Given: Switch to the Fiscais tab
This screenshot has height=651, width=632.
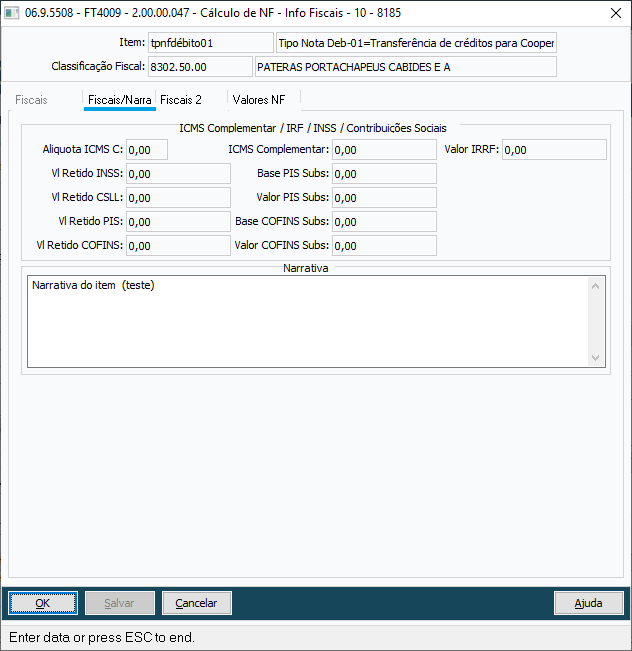Looking at the screenshot, I should point(31,100).
